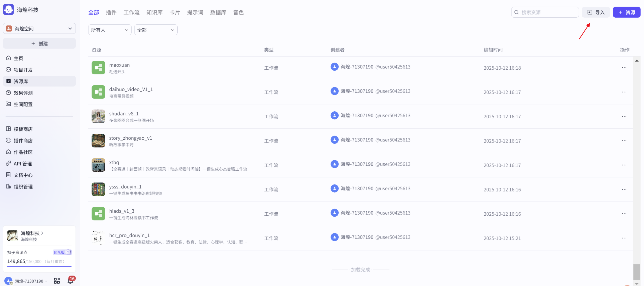Open 项目开发 from the sidebar

(23, 70)
